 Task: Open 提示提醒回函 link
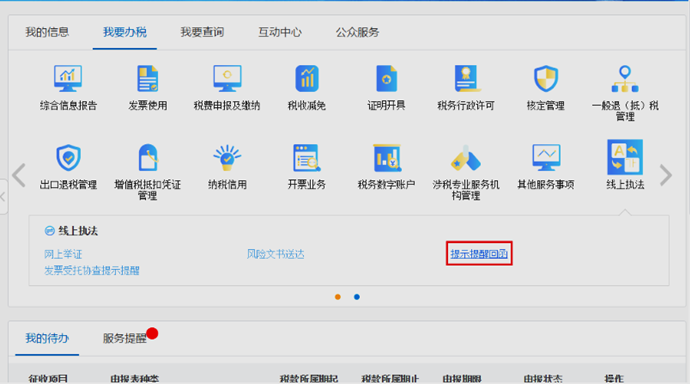pos(479,254)
